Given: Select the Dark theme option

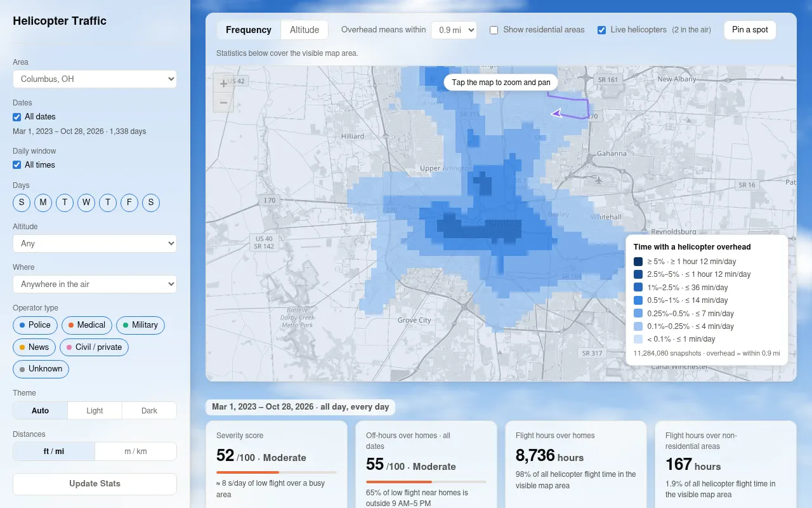Looking at the screenshot, I should coord(149,411).
